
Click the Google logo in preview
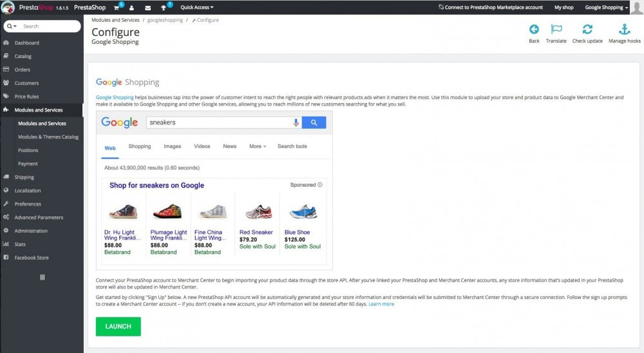pyautogui.click(x=120, y=122)
